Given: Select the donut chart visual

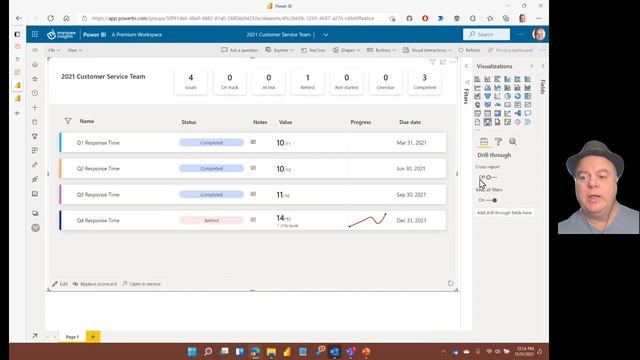Looking at the screenshot, I should coord(518,96).
